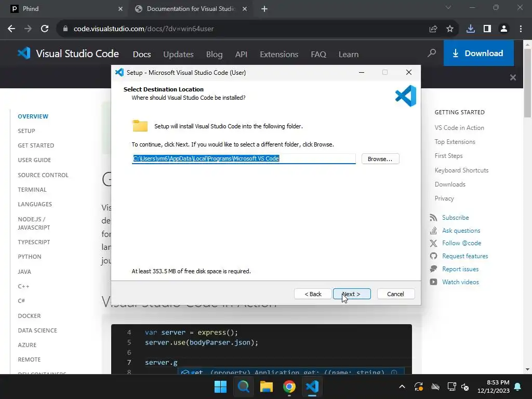
Task: Open Get Started in docs sidebar
Action: click(36, 145)
